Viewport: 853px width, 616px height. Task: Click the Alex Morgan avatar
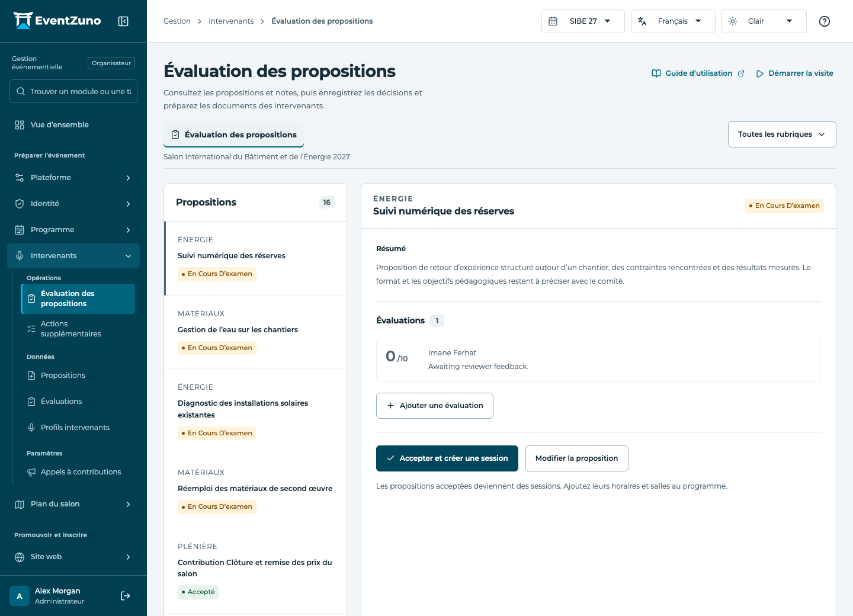(20, 596)
